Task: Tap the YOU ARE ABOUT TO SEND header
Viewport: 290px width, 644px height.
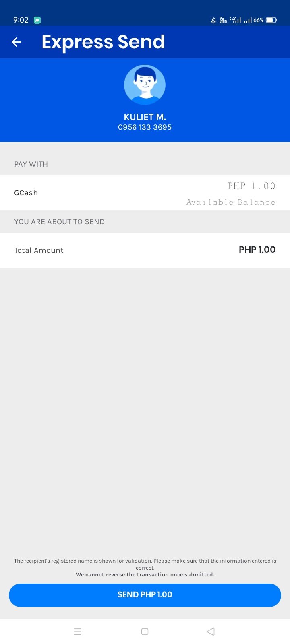Action: point(59,222)
